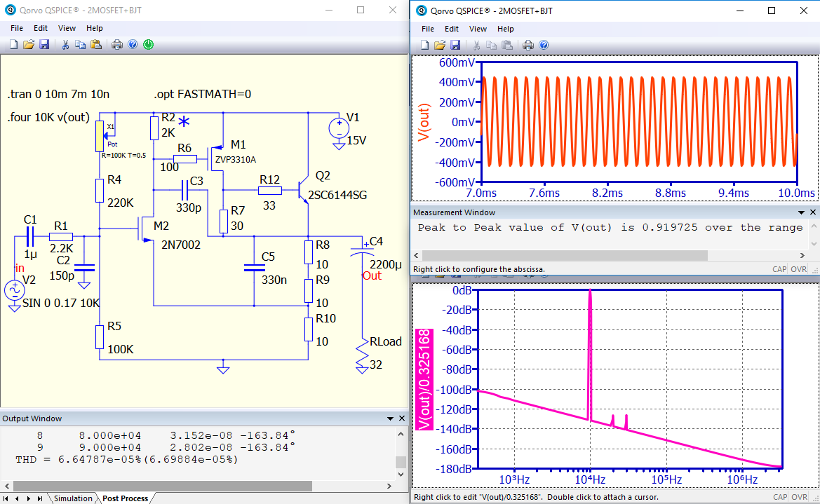Screen dimensions: 820x504
Task: Select R4 220K resistor
Action: pyautogui.click(x=100, y=190)
